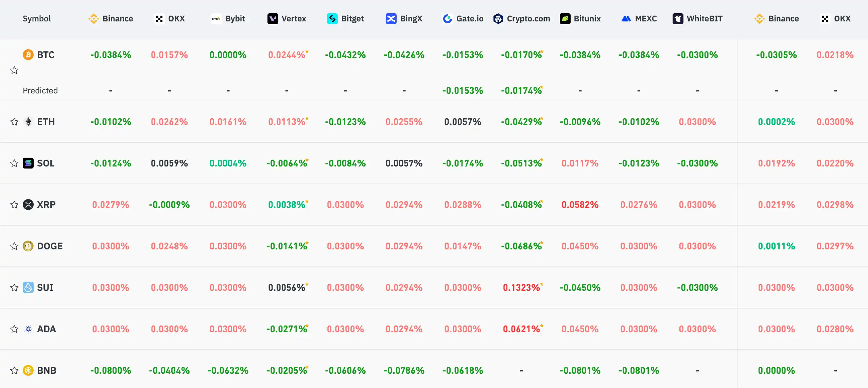Click the Vertex exchange logo
This screenshot has height=388, width=868.
(x=273, y=19)
